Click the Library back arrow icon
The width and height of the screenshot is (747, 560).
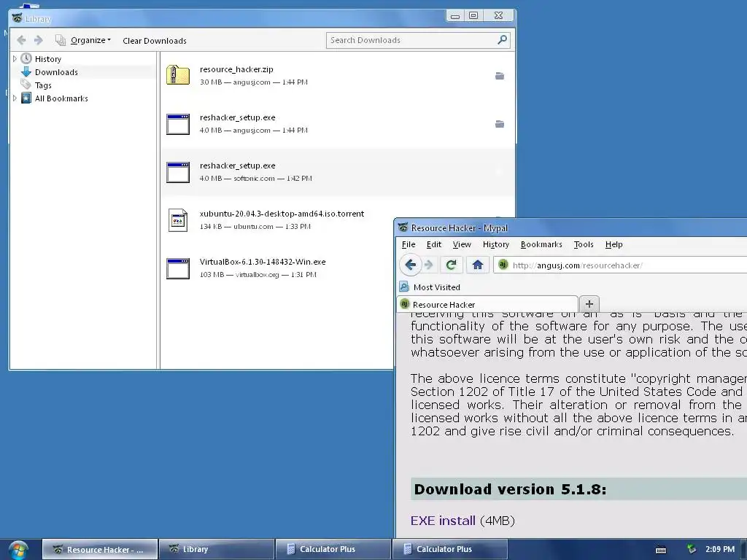click(x=21, y=40)
